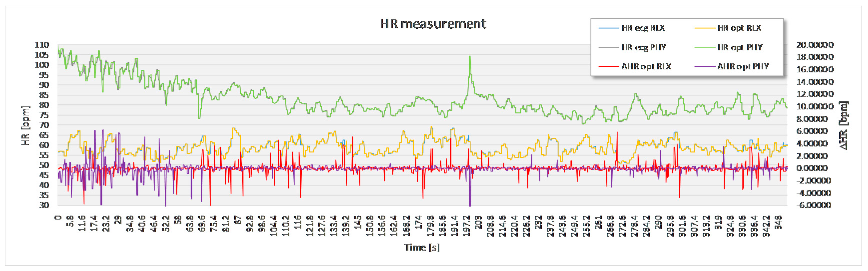Click the Time [s] axis title
This screenshot has height=271, width=868.
pos(422,247)
